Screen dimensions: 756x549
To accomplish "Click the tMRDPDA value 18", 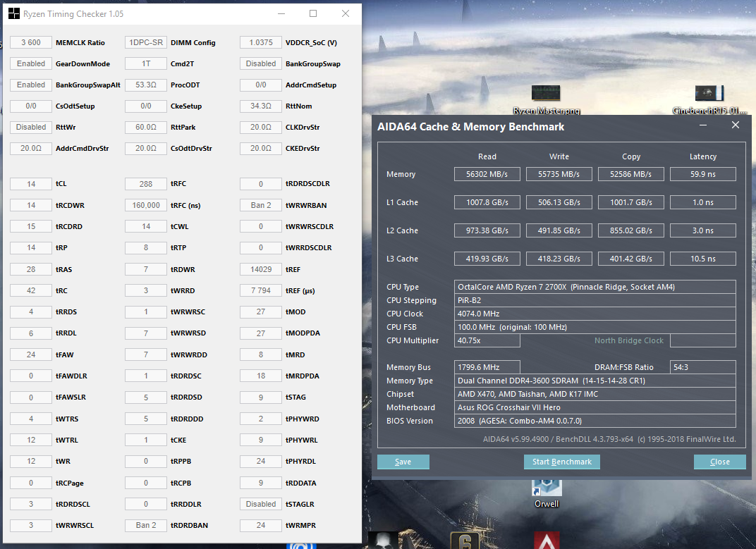I will pyautogui.click(x=261, y=376).
